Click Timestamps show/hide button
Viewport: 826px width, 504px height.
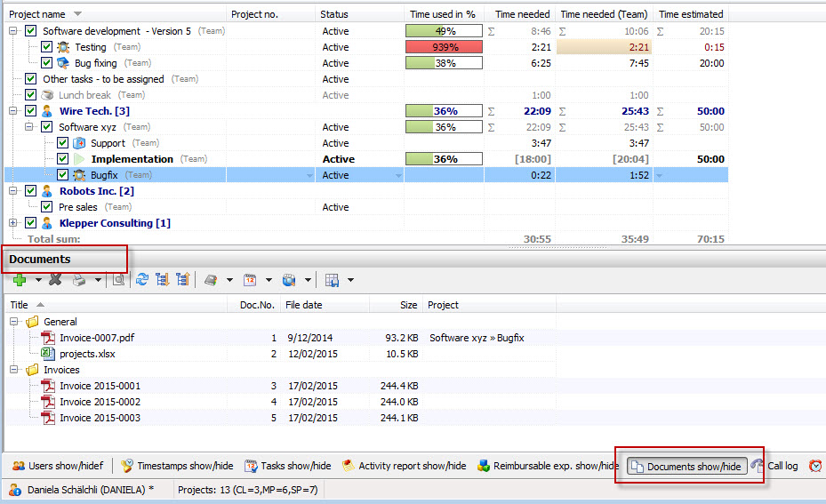pyautogui.click(x=176, y=466)
